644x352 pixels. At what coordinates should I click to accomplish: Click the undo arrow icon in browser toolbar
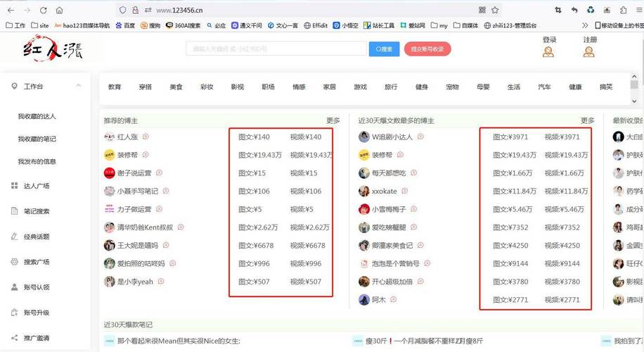coord(574,10)
